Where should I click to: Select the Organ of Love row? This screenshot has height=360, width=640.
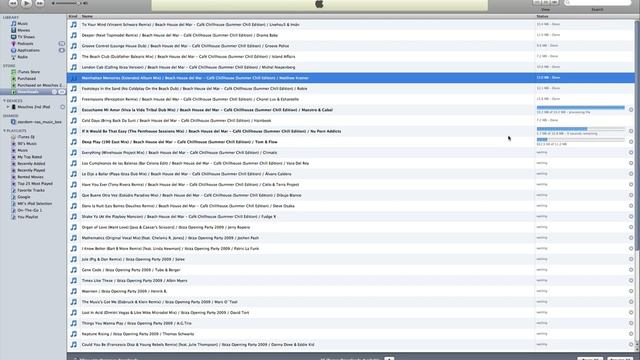click(351, 227)
